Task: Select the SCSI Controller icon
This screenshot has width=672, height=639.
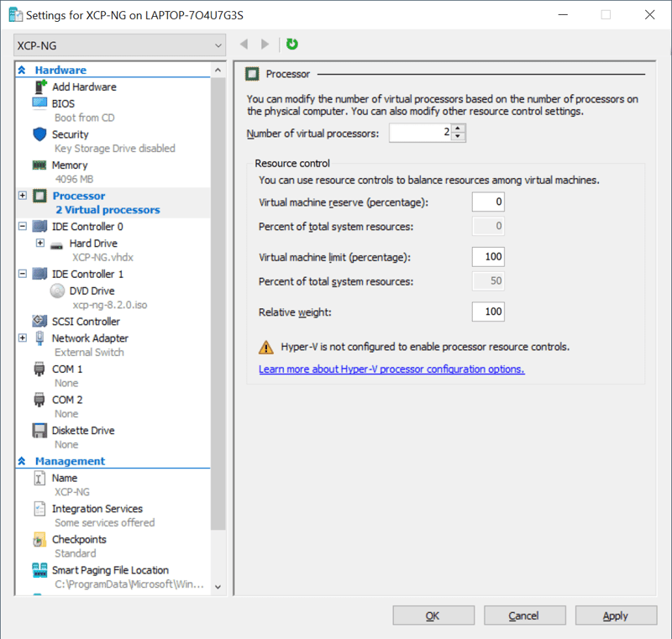Action: click(39, 322)
